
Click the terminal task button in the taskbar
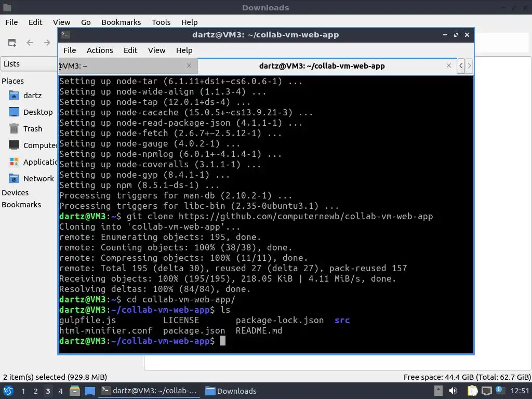[x=149, y=391]
